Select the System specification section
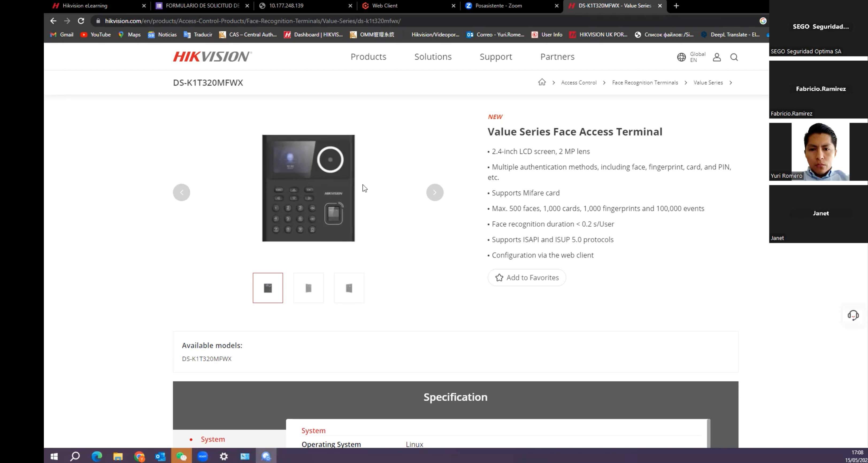 [213, 439]
